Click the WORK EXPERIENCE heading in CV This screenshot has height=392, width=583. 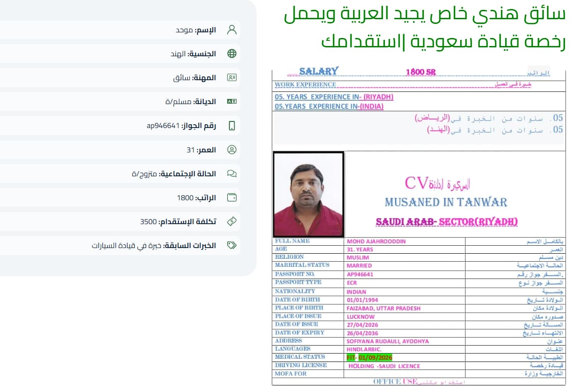[306, 85]
